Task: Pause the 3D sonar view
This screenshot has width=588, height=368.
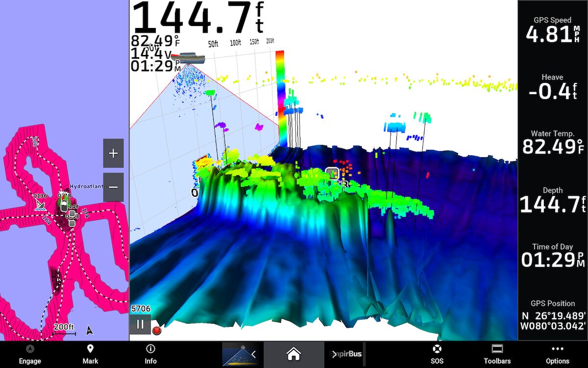Action: (x=140, y=324)
